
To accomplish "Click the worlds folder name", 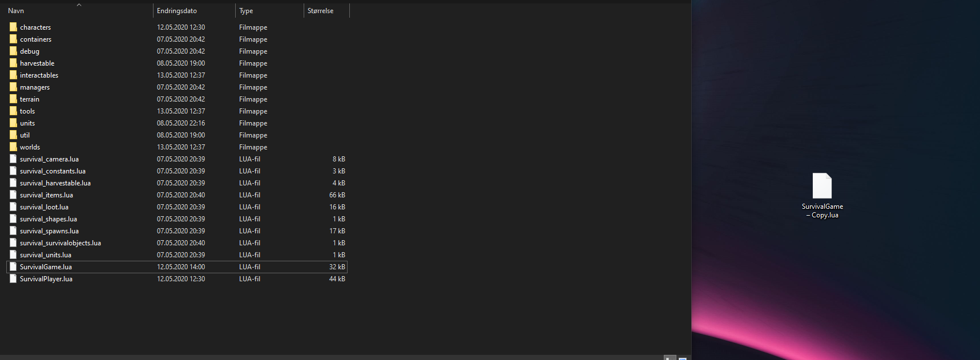I will (x=30, y=147).
